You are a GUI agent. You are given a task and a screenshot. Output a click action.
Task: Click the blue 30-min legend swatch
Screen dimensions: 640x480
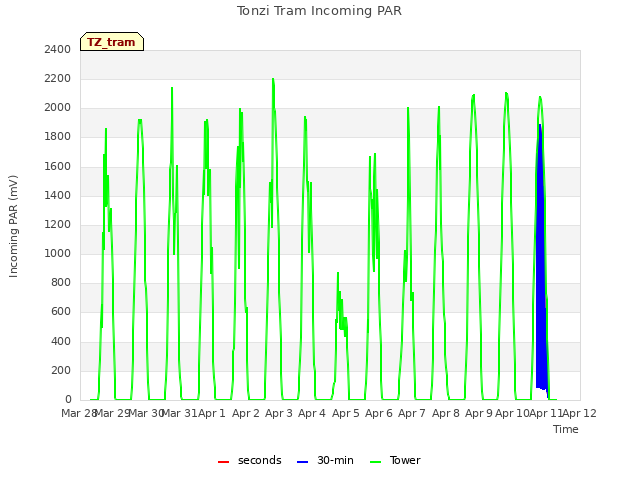[x=302, y=462]
